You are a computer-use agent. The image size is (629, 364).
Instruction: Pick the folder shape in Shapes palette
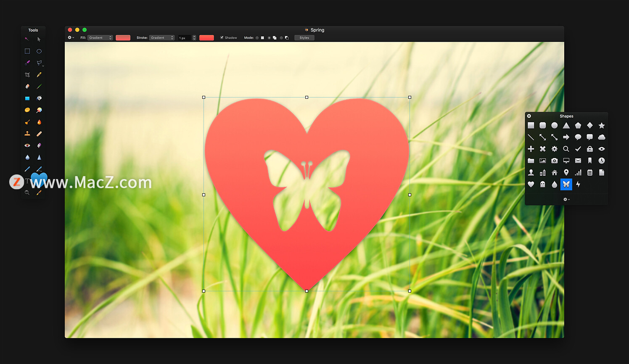531,161
